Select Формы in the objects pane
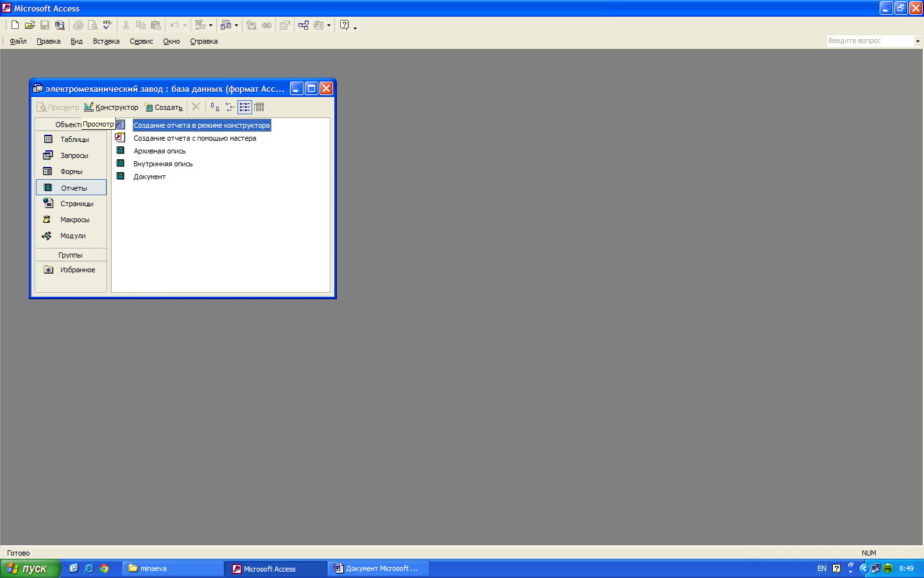Viewport: 924px width, 578px height. [71, 171]
